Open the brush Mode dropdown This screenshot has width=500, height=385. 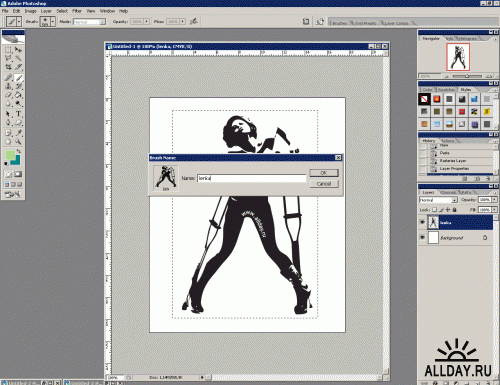(103, 22)
